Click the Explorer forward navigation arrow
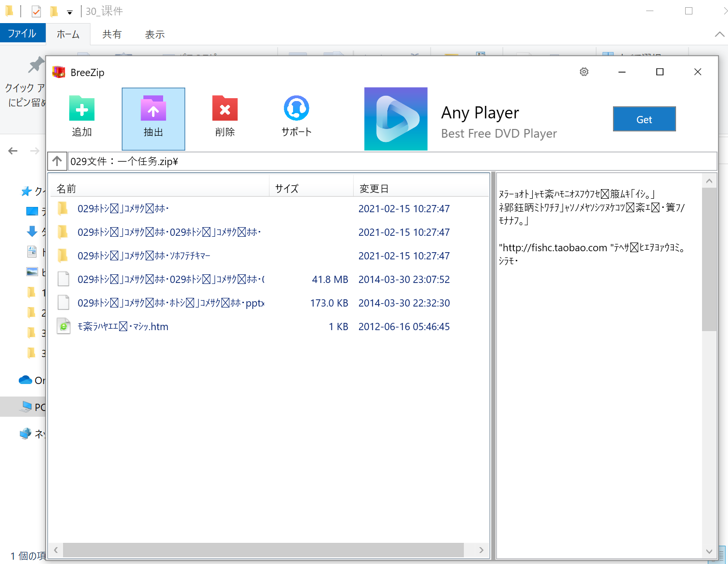The height and width of the screenshot is (564, 728). pyautogui.click(x=35, y=151)
